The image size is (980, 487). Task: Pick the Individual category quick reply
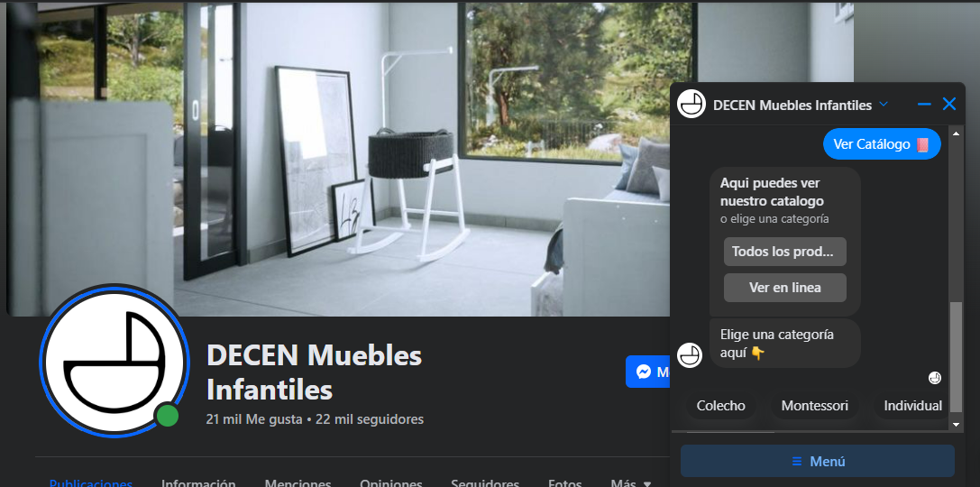[x=911, y=406]
